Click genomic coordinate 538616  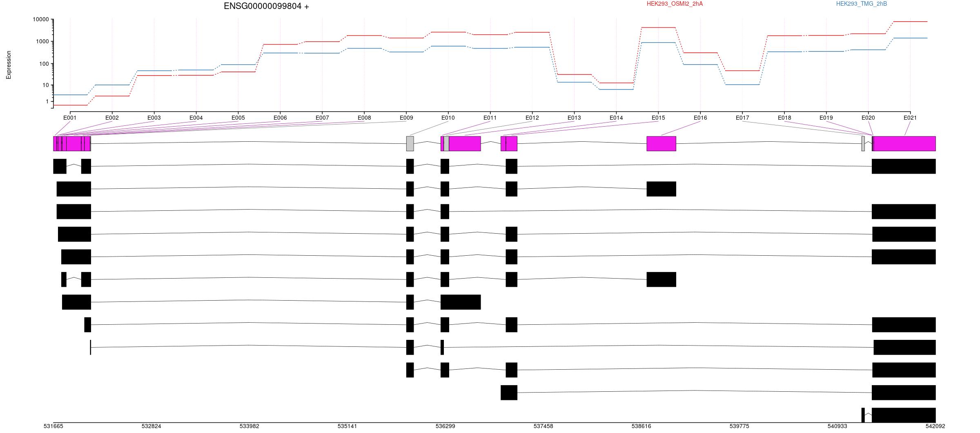[x=641, y=426]
